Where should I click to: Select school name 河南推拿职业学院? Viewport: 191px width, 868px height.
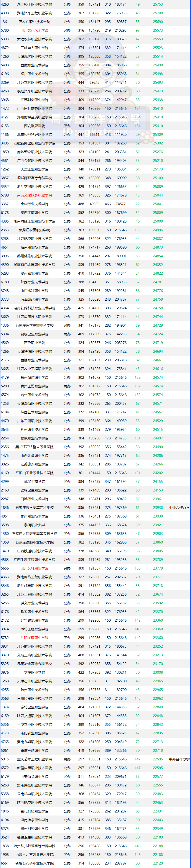(x=35, y=820)
